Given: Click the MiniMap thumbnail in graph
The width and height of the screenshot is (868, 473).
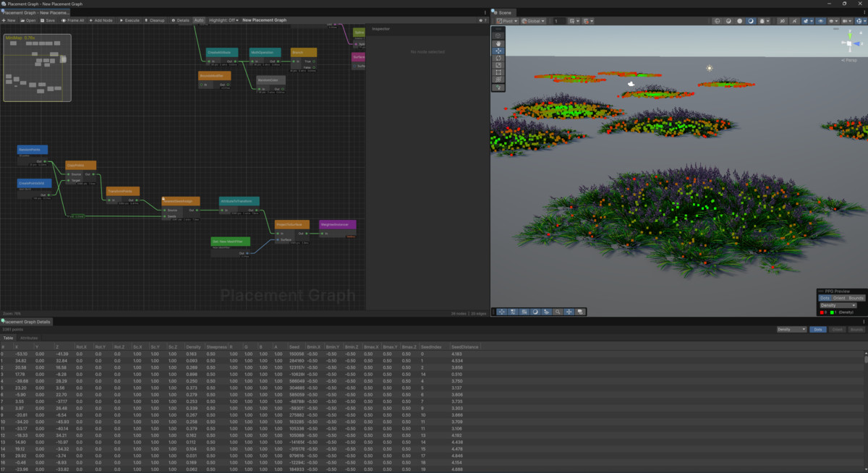Looking at the screenshot, I should coord(36,67).
